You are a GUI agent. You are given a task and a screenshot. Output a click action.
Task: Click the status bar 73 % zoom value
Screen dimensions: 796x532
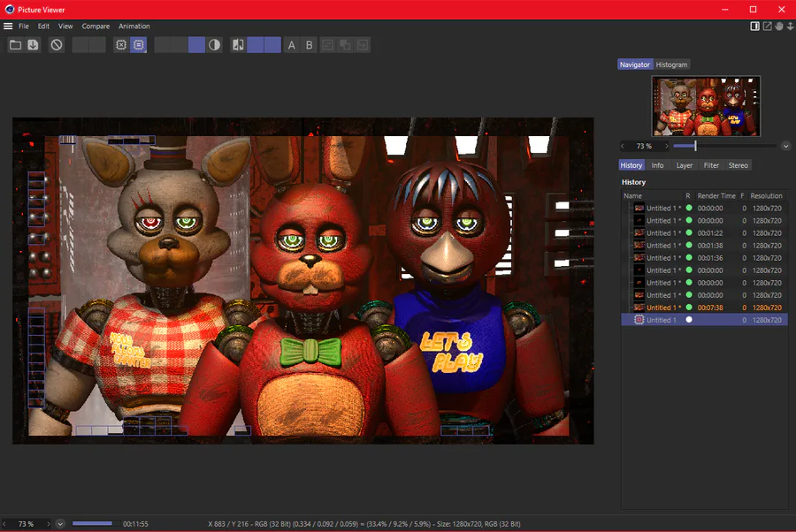(x=26, y=524)
